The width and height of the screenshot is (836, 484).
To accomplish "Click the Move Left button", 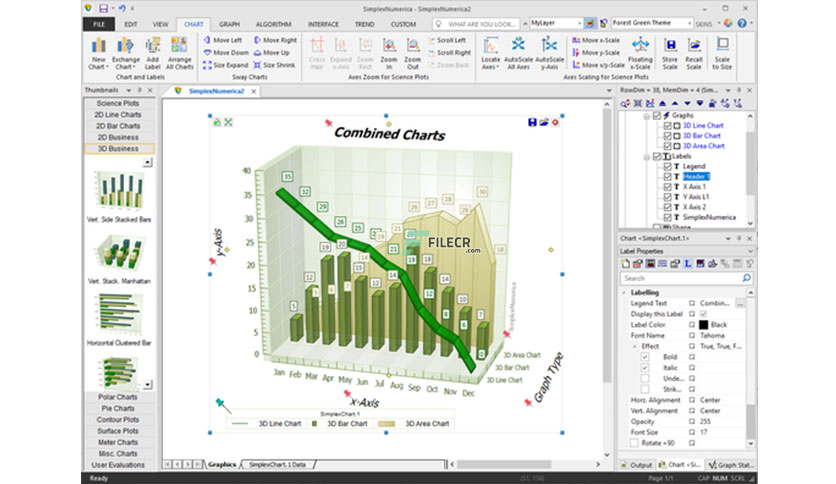I will [x=222, y=40].
